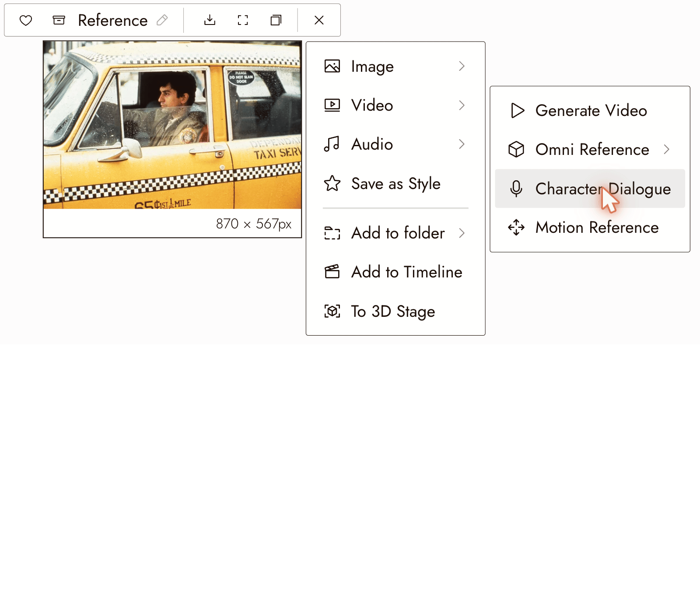This screenshot has height=596, width=700.
Task: Expand the Image submenu chevron
Action: point(462,66)
